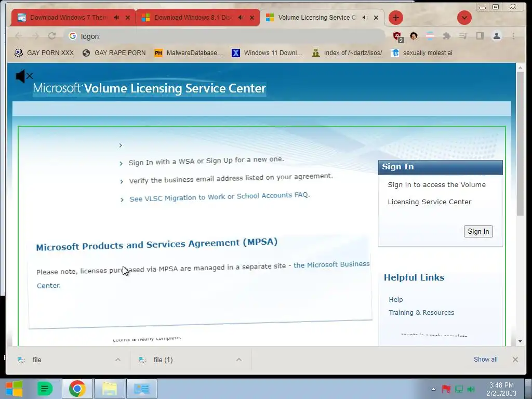Viewport: 532px width, 399px height.
Task: Close the downloads bar
Action: pos(515,360)
